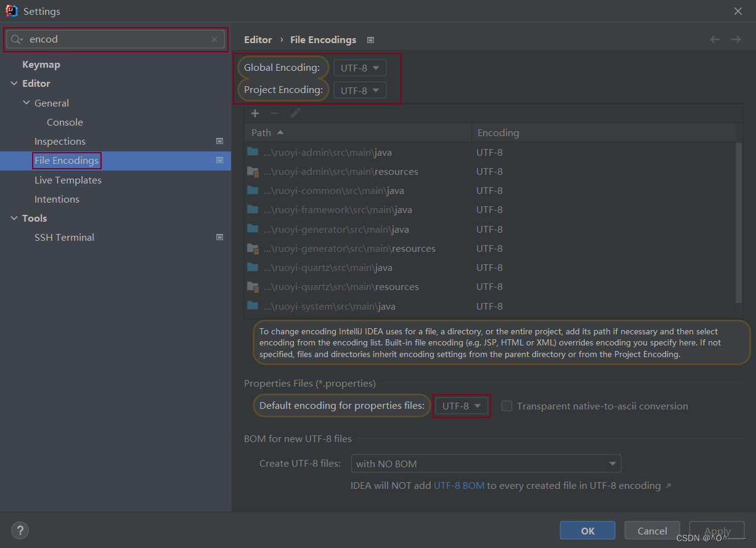Viewport: 756px width, 548px height.
Task: Remove selected path with the minus icon
Action: 275,113
